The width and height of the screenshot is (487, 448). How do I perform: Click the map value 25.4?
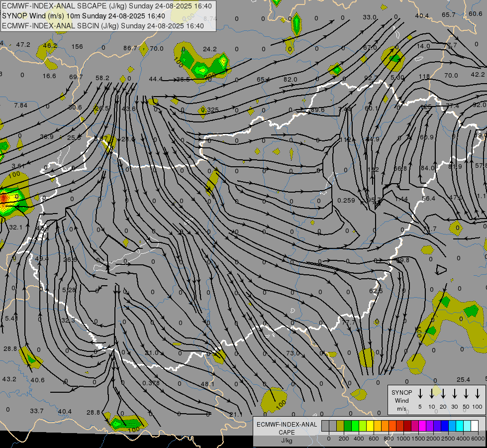point(463,380)
